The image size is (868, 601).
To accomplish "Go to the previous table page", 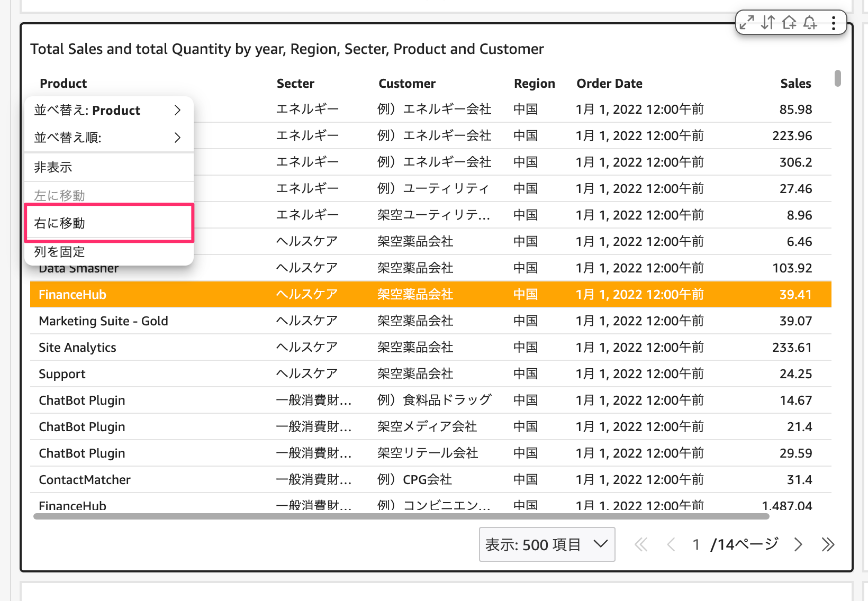I will 671,544.
